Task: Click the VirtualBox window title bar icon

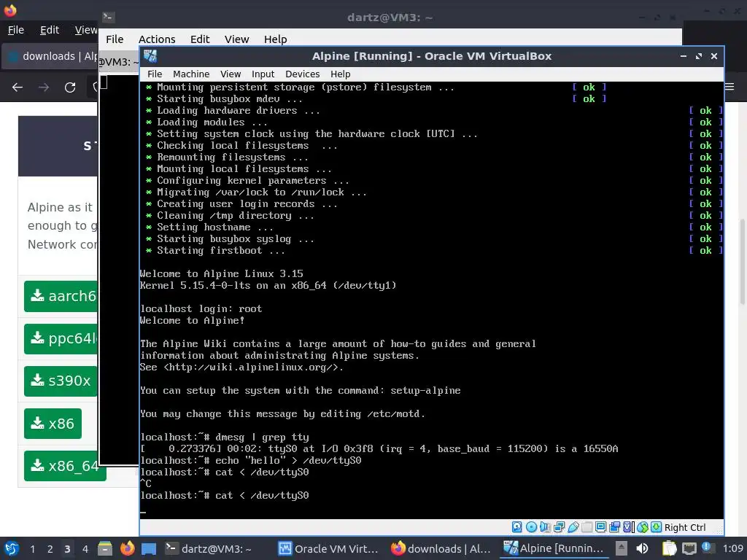Action: pyautogui.click(x=150, y=56)
